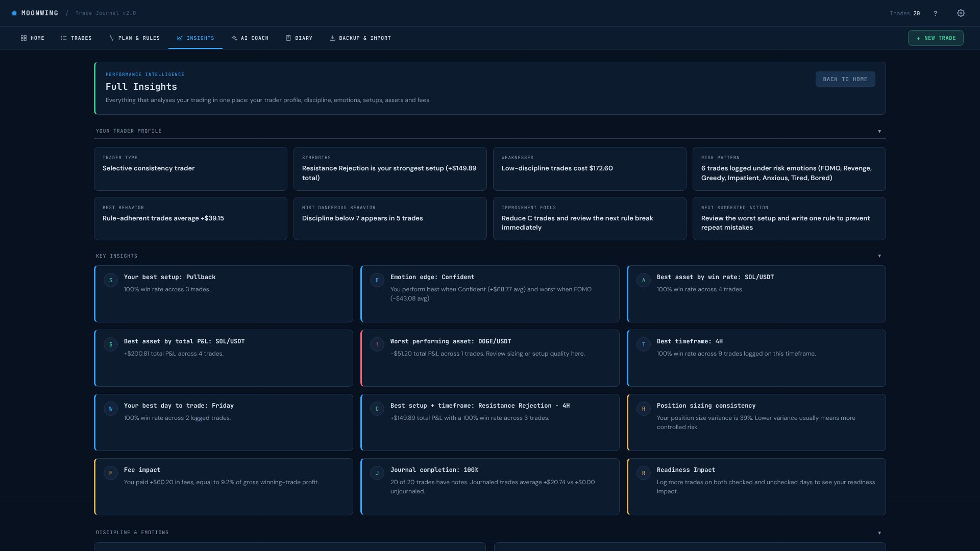This screenshot has width=980, height=551.
Task: Click the Improvement Focus card text
Action: click(577, 223)
